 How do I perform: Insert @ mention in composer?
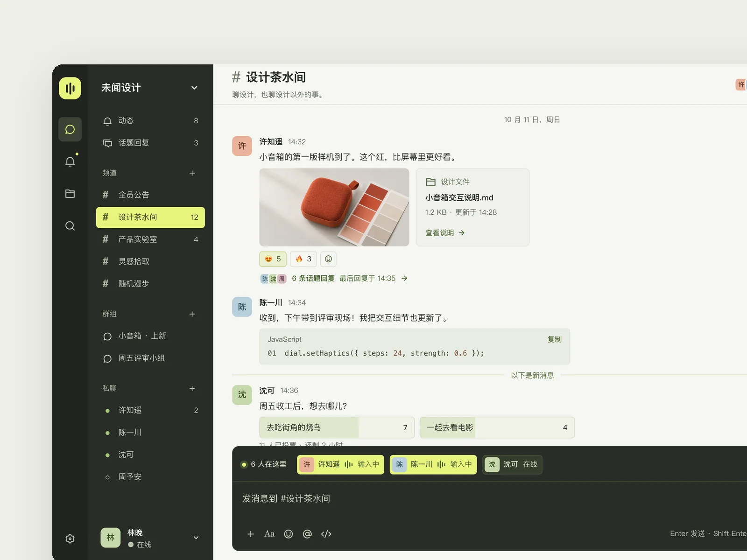click(307, 534)
